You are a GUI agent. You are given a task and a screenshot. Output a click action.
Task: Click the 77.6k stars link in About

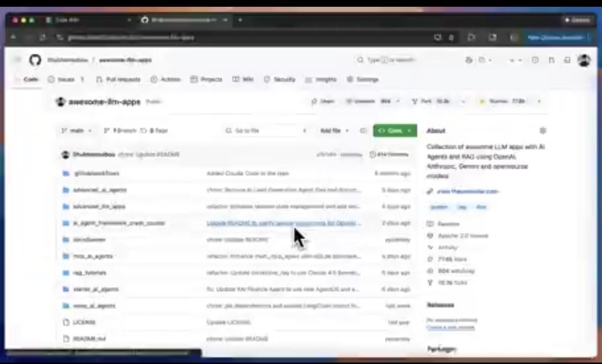pyautogui.click(x=452, y=259)
